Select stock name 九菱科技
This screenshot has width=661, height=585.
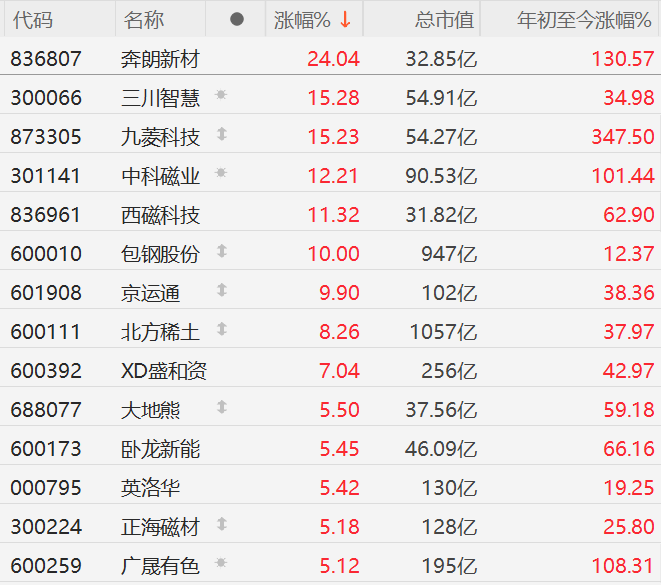[160, 137]
